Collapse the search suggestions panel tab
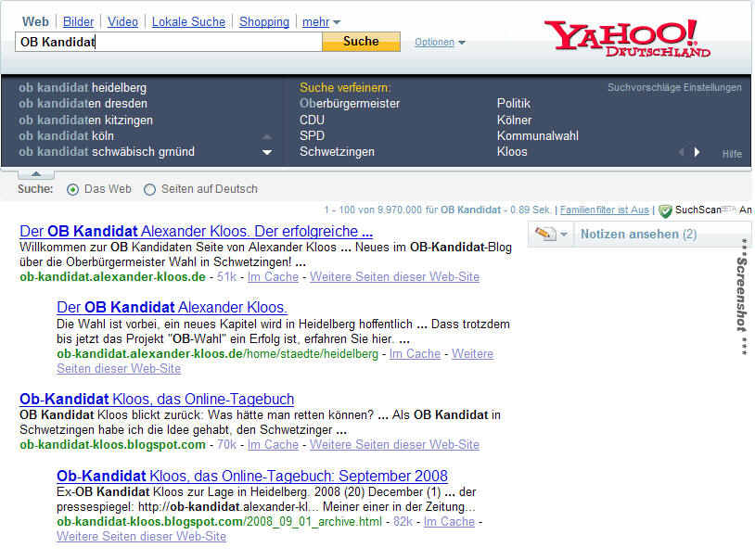Screen dimensions: 755x560 36,173
